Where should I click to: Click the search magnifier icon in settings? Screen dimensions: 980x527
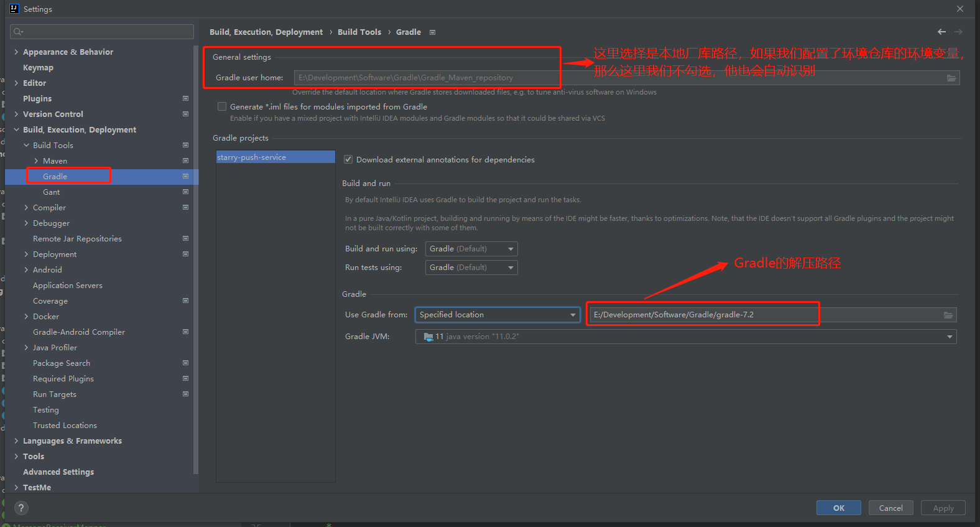coord(18,32)
